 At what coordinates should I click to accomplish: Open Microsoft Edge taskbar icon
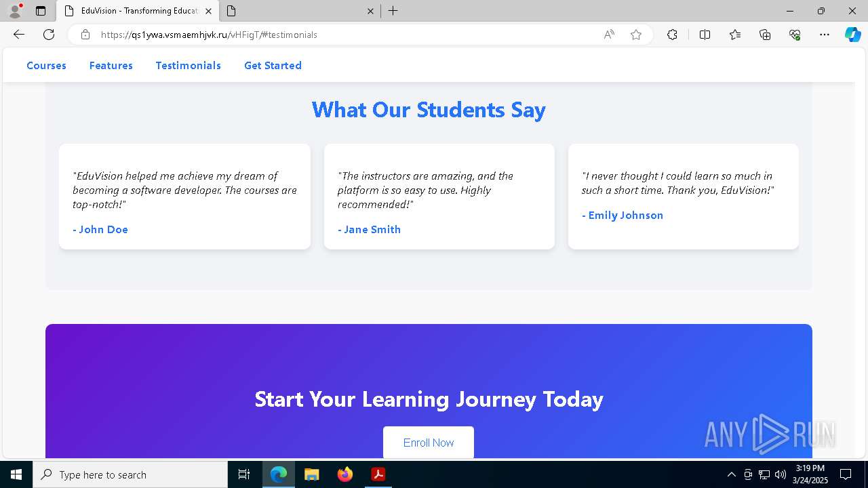pyautogui.click(x=279, y=474)
